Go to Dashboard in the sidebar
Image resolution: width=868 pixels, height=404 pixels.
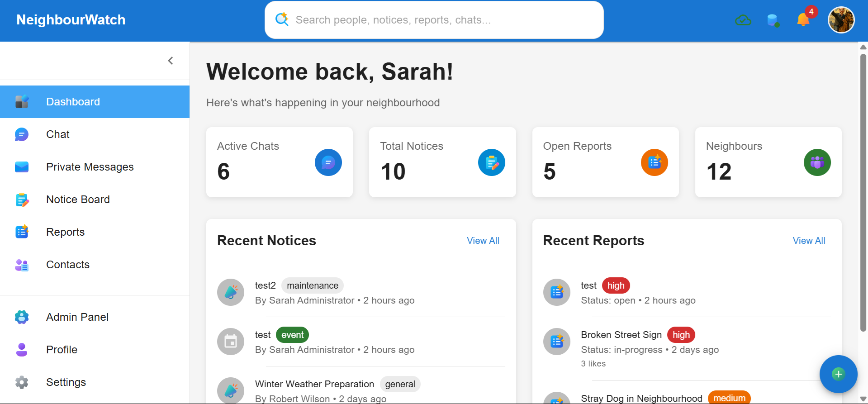(x=95, y=102)
